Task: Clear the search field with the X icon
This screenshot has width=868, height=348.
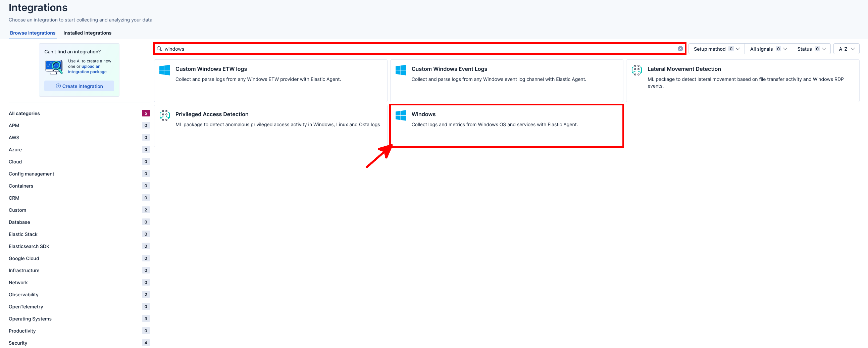Action: point(680,49)
